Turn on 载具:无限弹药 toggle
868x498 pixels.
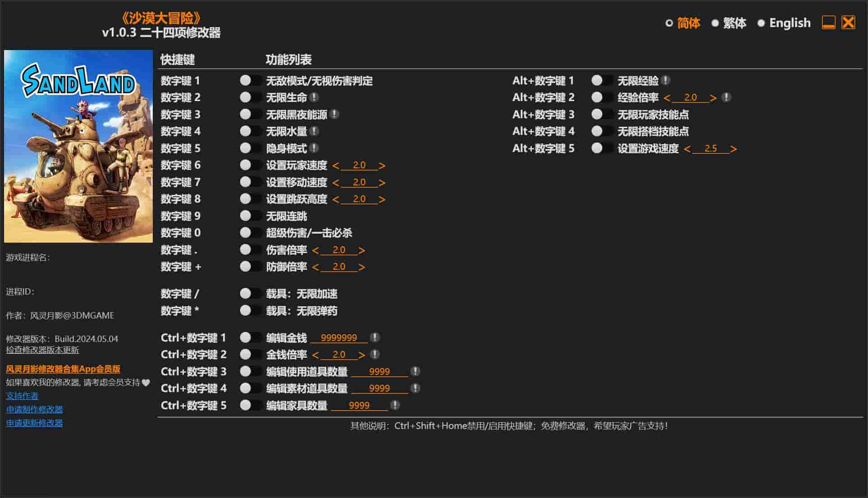(251, 311)
